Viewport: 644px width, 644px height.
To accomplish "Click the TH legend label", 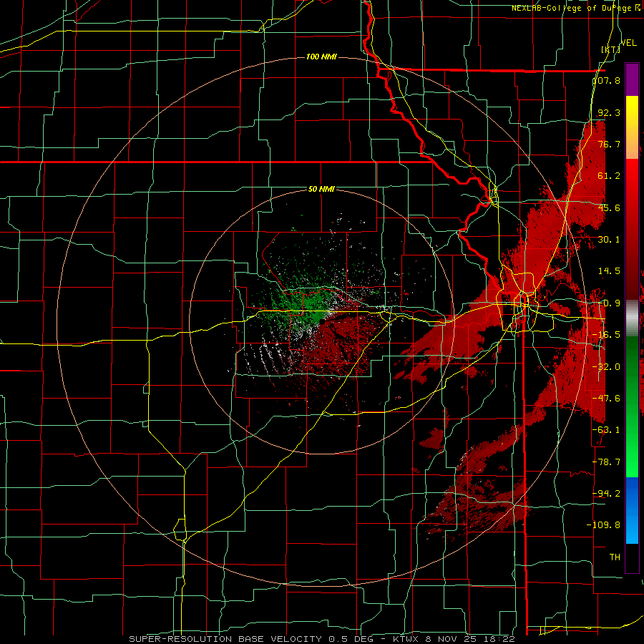I will (x=615, y=557).
